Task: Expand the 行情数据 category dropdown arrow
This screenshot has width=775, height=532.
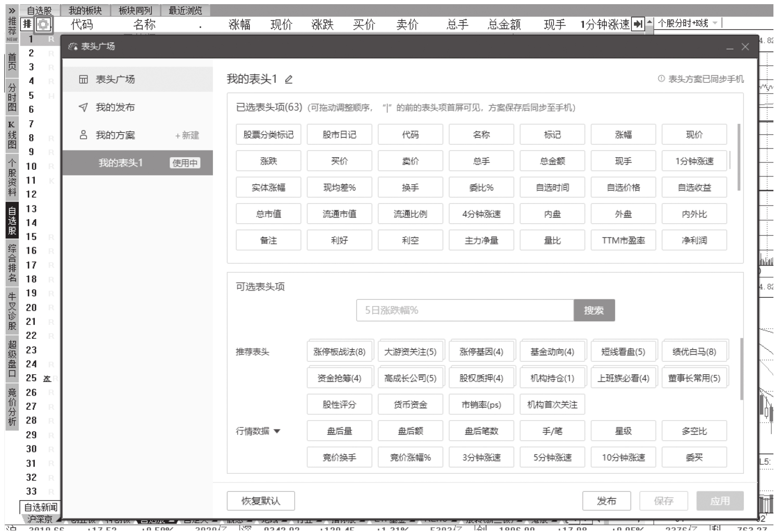Action: [277, 431]
